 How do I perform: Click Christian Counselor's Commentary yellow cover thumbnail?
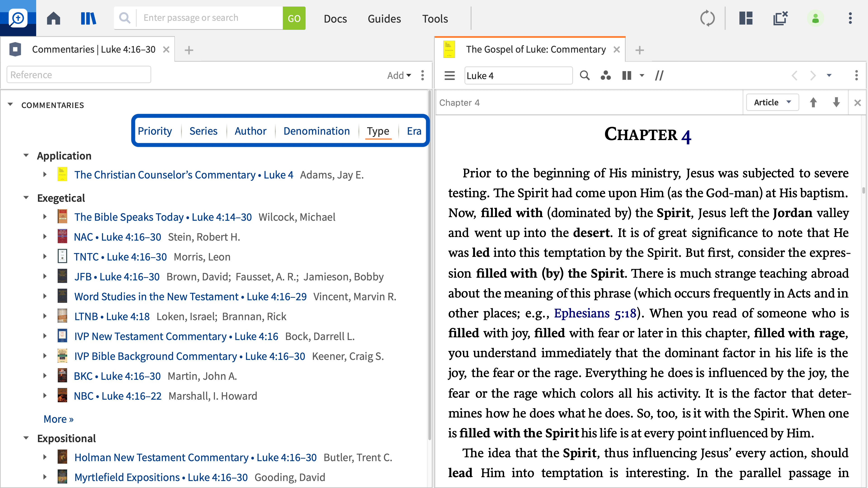tap(62, 174)
